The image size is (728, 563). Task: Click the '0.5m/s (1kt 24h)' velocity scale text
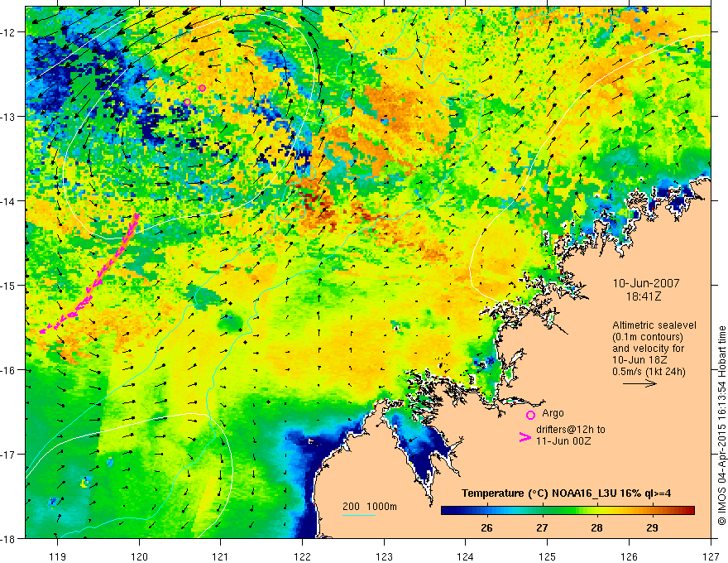[649, 371]
